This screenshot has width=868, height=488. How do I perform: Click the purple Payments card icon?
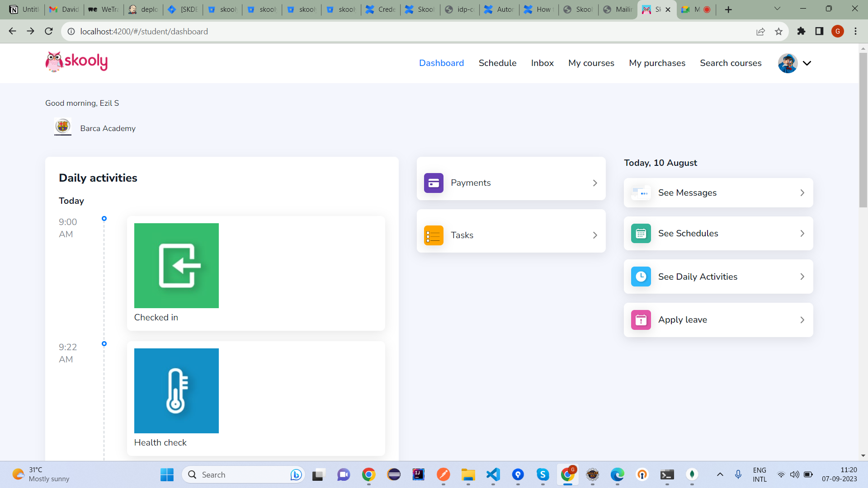coord(434,183)
